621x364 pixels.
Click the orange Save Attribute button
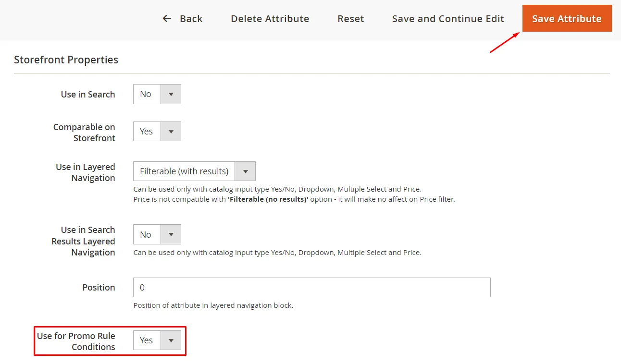tap(567, 19)
